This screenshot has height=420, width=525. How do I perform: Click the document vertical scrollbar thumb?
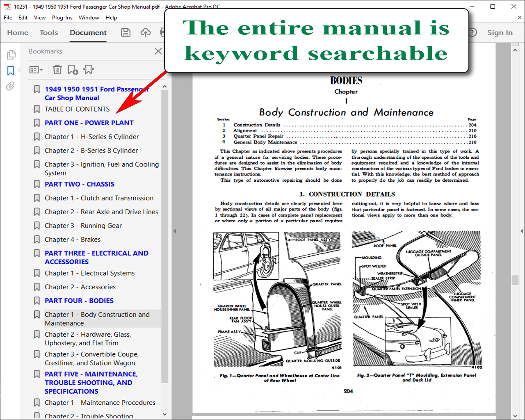coord(515,280)
